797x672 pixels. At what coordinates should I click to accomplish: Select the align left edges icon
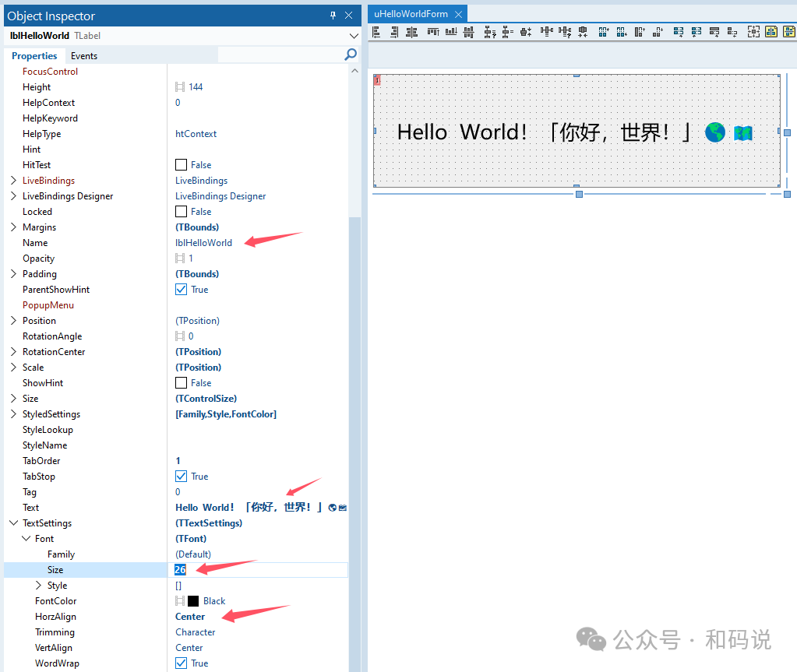[376, 31]
